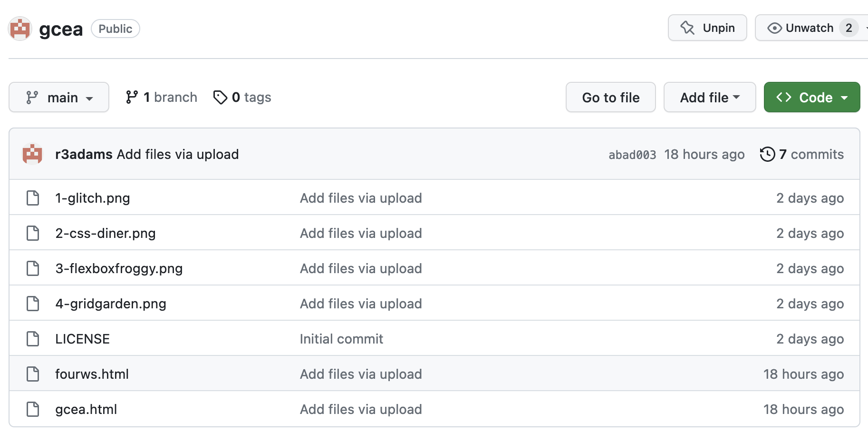Click the r3adams commit author avatar
Image resolution: width=868 pixels, height=433 pixels.
32,154
